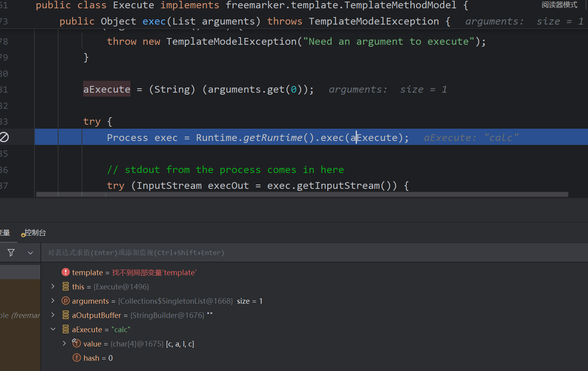Image resolution: width=588 pixels, height=371 pixels.
Task: Click the "Need an argument to execute" string
Action: point(389,42)
